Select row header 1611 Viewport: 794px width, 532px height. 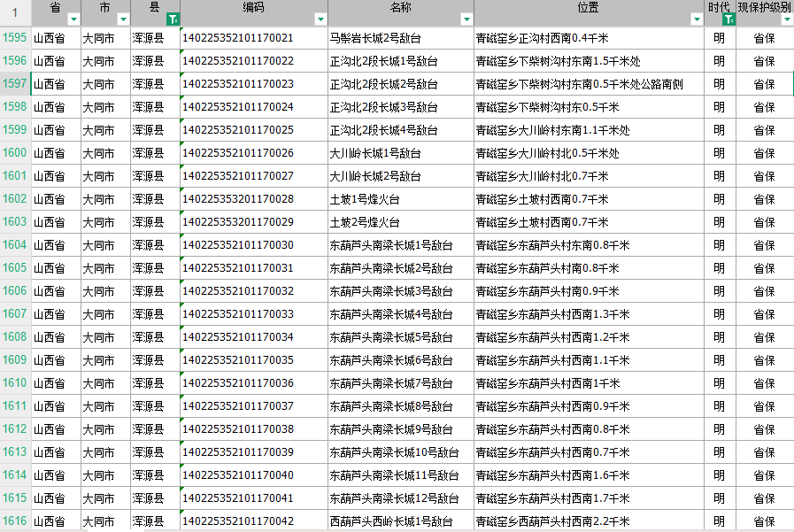[15, 406]
